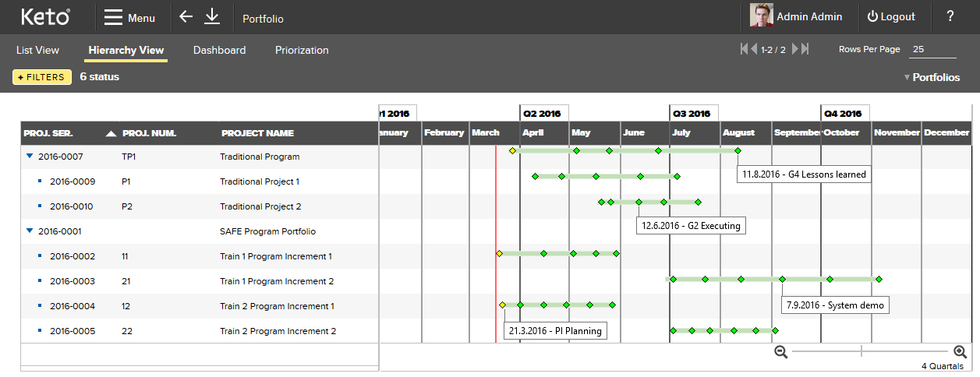Click project serial 2016-0002
980x377 pixels.
click(x=73, y=256)
